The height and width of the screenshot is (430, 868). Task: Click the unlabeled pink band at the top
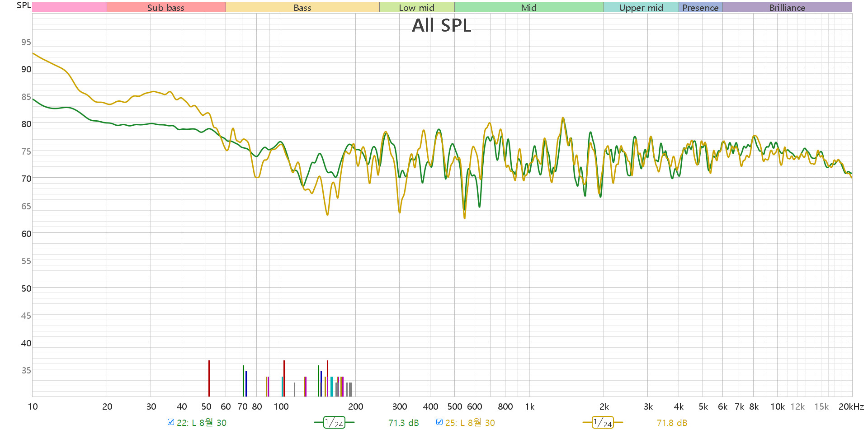(70, 7)
